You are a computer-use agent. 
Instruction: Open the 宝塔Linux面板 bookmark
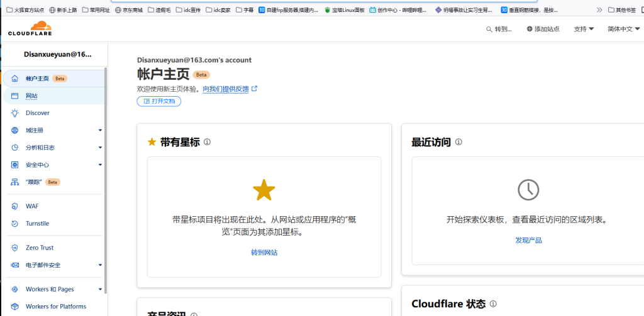click(344, 10)
